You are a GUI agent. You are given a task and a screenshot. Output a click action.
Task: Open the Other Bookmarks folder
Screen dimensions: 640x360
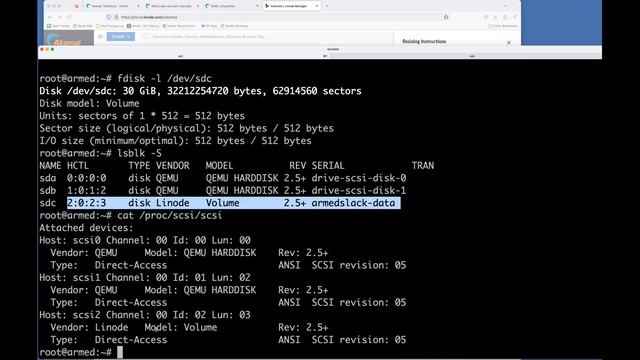click(503, 26)
